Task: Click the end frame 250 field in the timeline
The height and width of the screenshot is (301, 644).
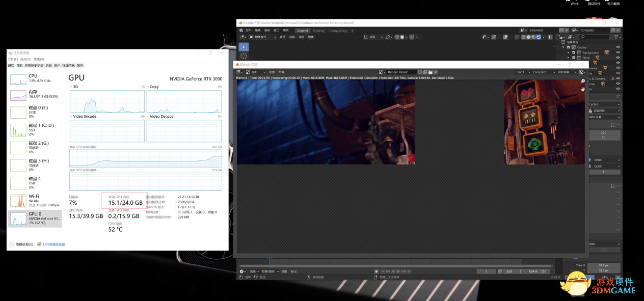Action: (537, 271)
